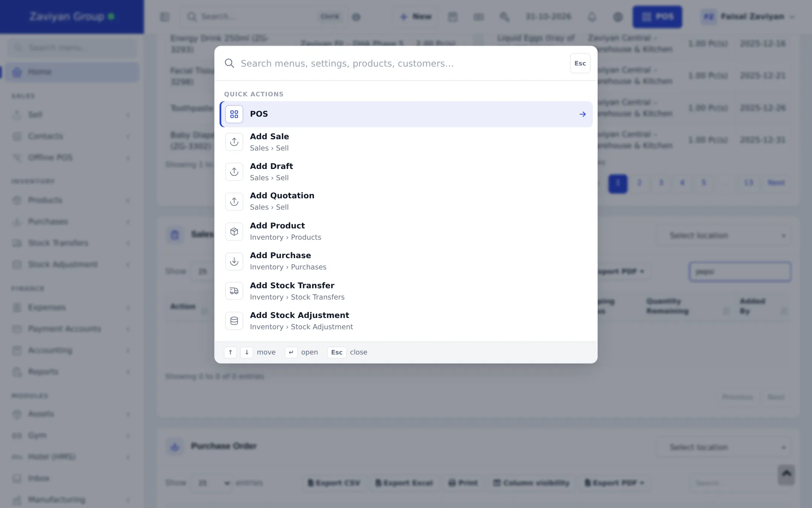
Task: Open Add Stock Adjustment quick action
Action: click(406, 321)
